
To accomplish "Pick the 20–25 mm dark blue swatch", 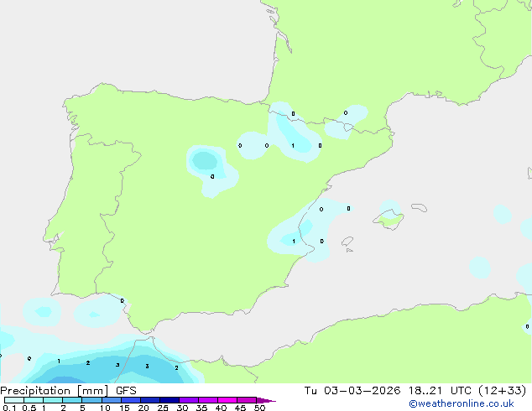I will click(x=150, y=400).
